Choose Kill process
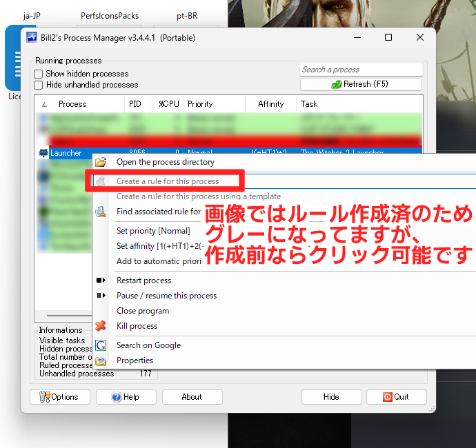476x448 pixels. [137, 326]
